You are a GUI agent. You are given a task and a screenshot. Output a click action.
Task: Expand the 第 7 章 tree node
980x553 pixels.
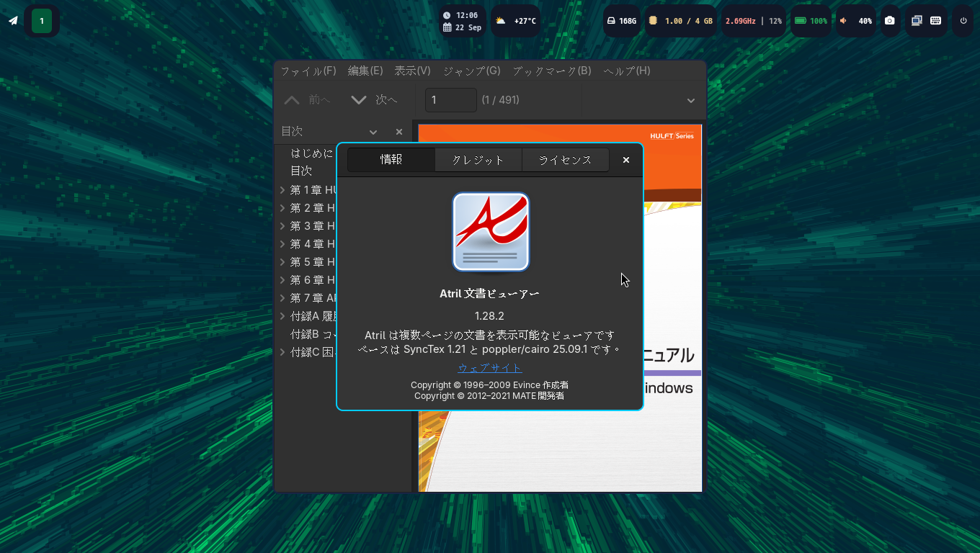pyautogui.click(x=282, y=298)
